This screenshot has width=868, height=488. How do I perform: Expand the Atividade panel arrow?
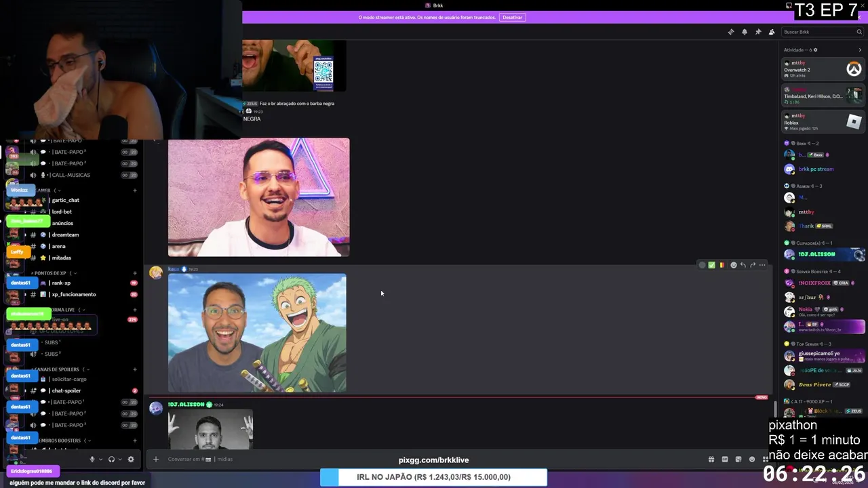[x=860, y=49]
